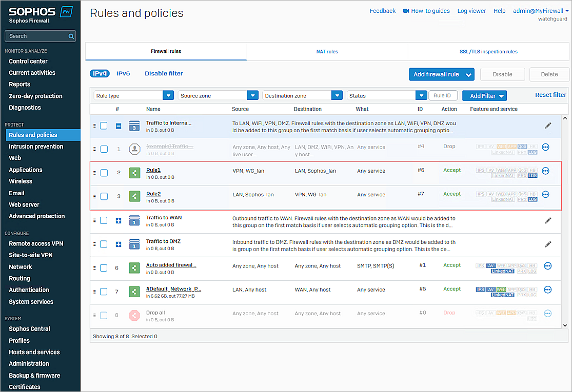
Task: Open the Rule type filter dropdown
Action: pyautogui.click(x=168, y=95)
